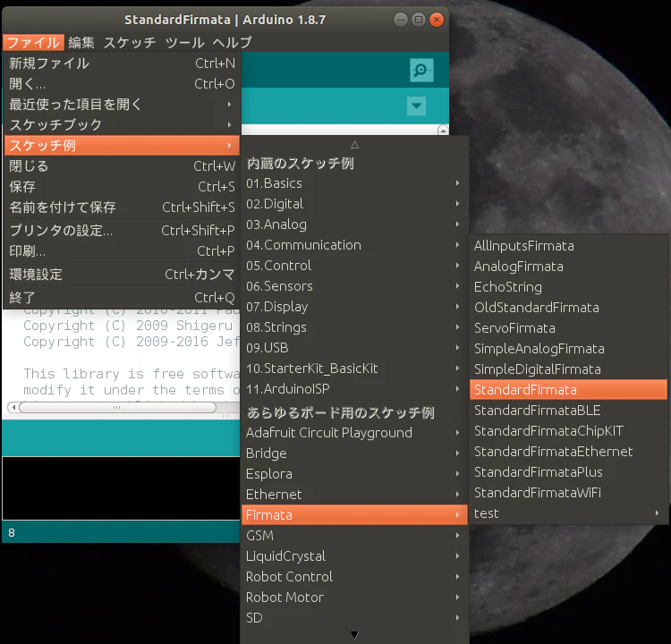Expand 09.USB examples submenu
The image size is (671, 644).
click(354, 347)
